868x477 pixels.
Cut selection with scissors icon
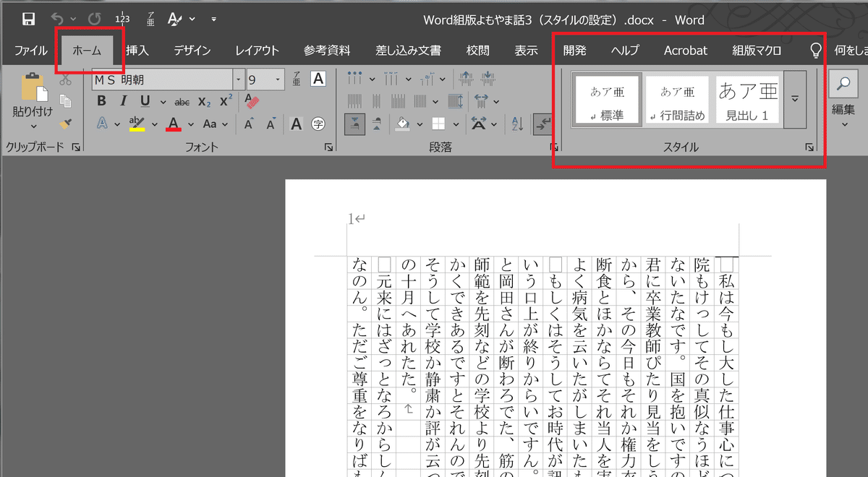[x=65, y=79]
